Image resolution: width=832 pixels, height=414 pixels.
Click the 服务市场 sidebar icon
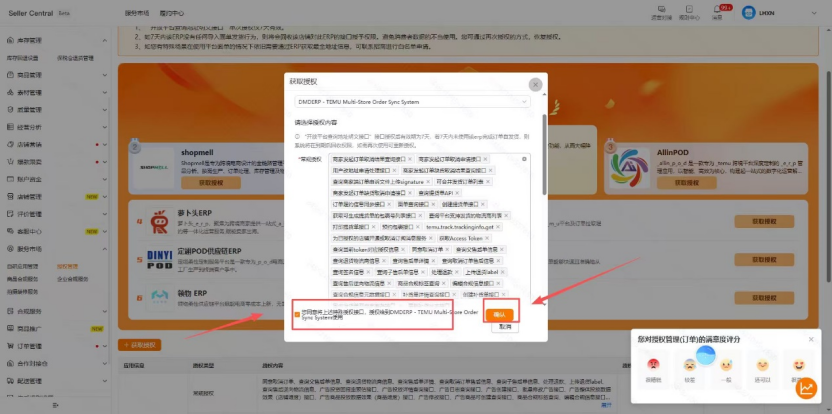10,248
